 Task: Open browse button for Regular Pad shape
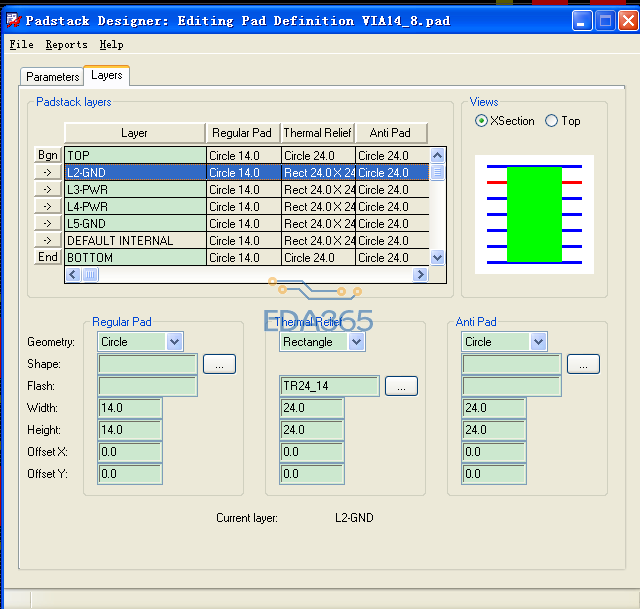point(219,364)
